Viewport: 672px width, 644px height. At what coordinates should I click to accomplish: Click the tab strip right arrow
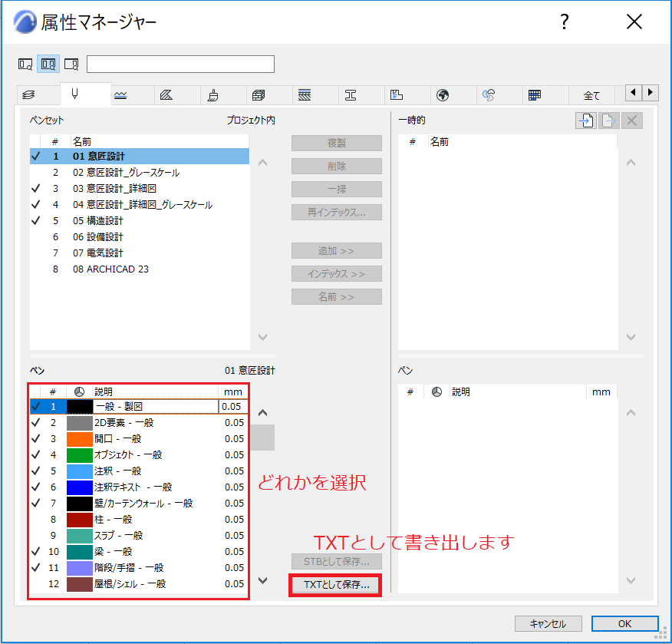coord(651,92)
